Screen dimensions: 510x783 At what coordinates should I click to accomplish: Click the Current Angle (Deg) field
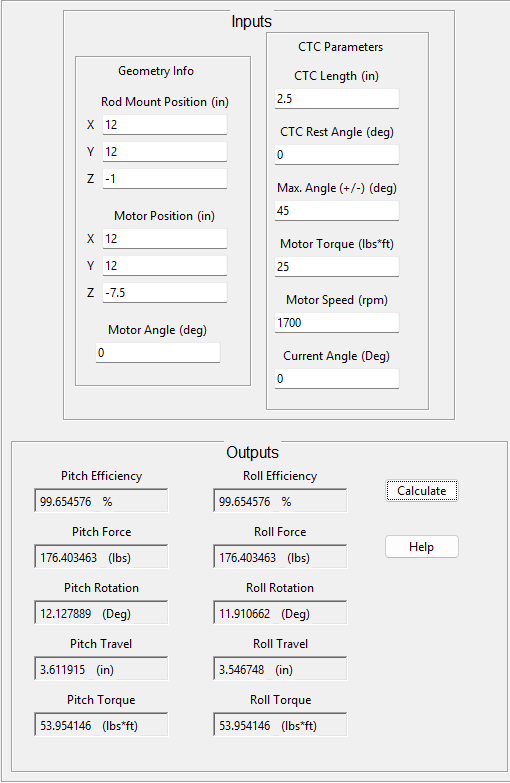click(337, 379)
